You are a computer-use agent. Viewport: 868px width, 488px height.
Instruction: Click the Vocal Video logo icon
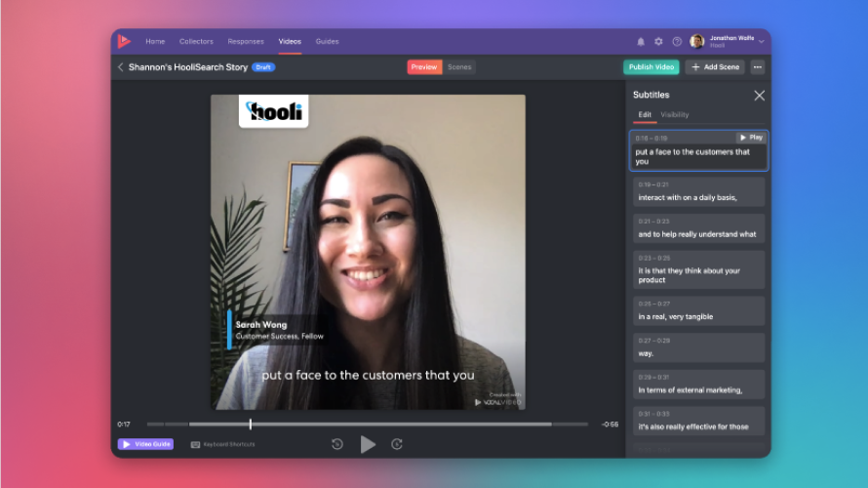(124, 41)
